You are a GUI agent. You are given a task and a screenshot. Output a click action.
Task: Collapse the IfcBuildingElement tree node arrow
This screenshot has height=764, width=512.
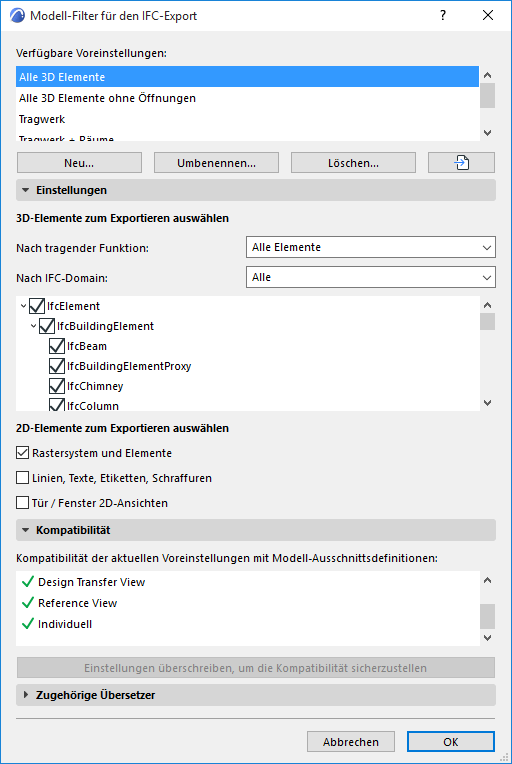coord(33,326)
